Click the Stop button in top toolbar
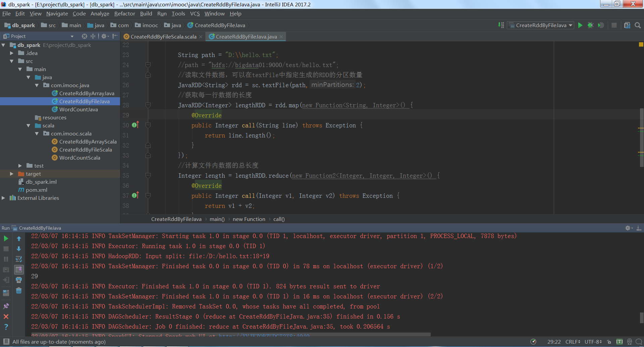 (614, 25)
